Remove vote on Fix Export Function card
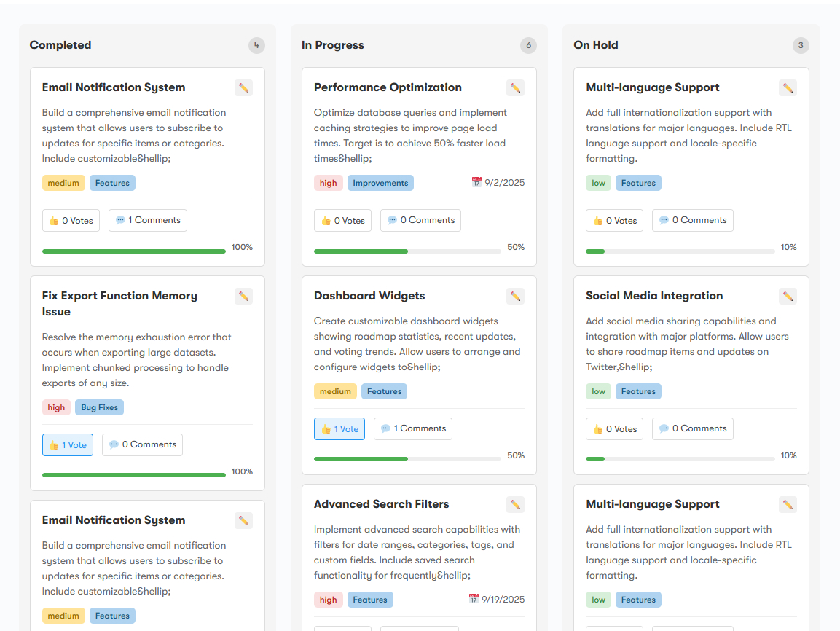This screenshot has width=840, height=631. (x=68, y=445)
